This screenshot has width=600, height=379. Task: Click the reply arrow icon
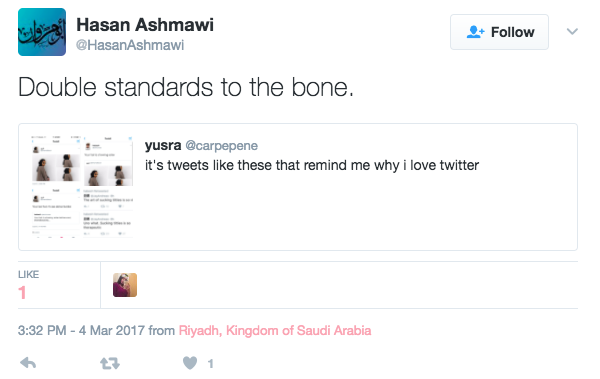[28, 363]
